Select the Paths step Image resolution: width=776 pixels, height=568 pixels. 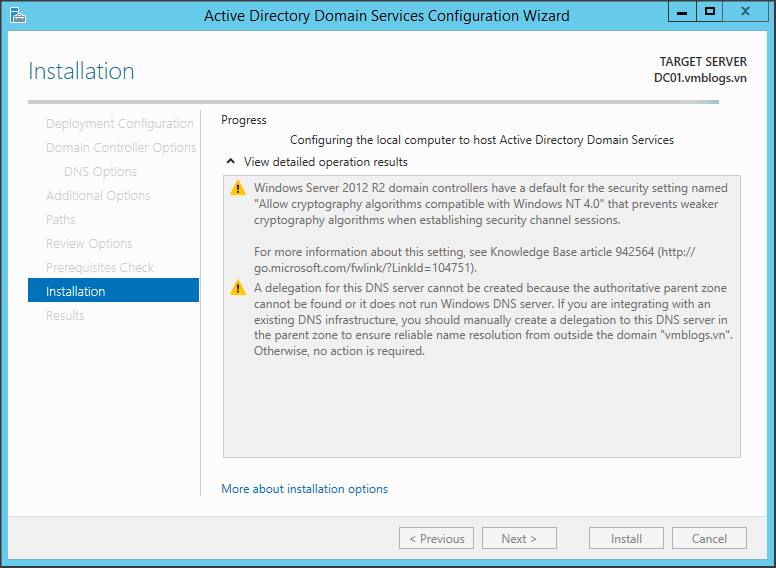[61, 220]
